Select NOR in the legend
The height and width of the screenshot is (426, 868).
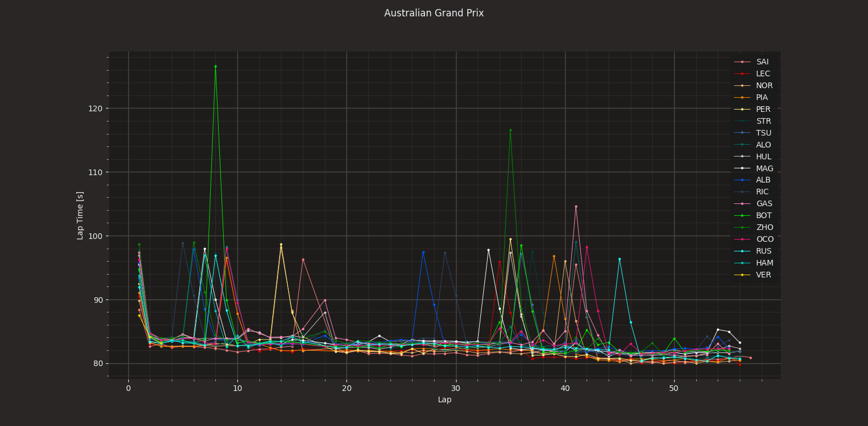753,85
